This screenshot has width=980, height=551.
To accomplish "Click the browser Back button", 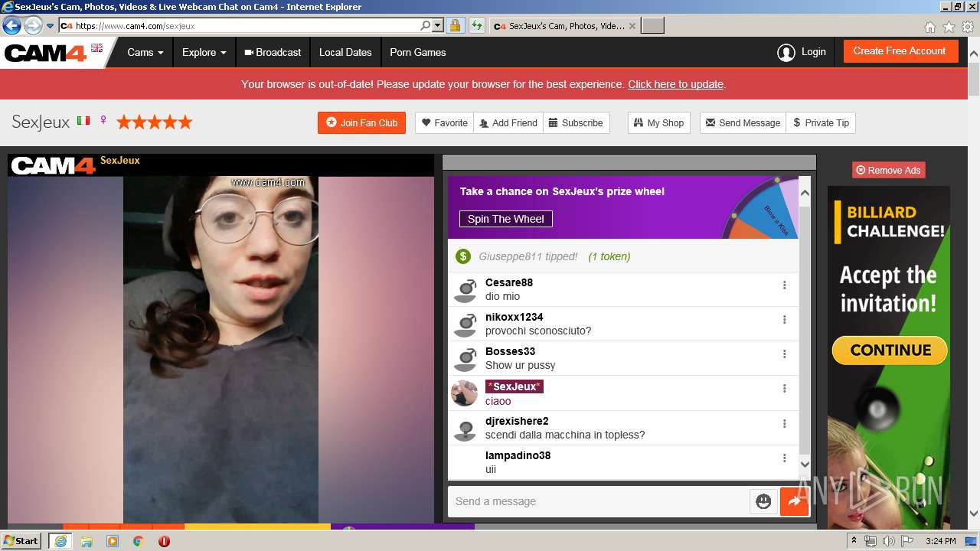I will (x=11, y=25).
